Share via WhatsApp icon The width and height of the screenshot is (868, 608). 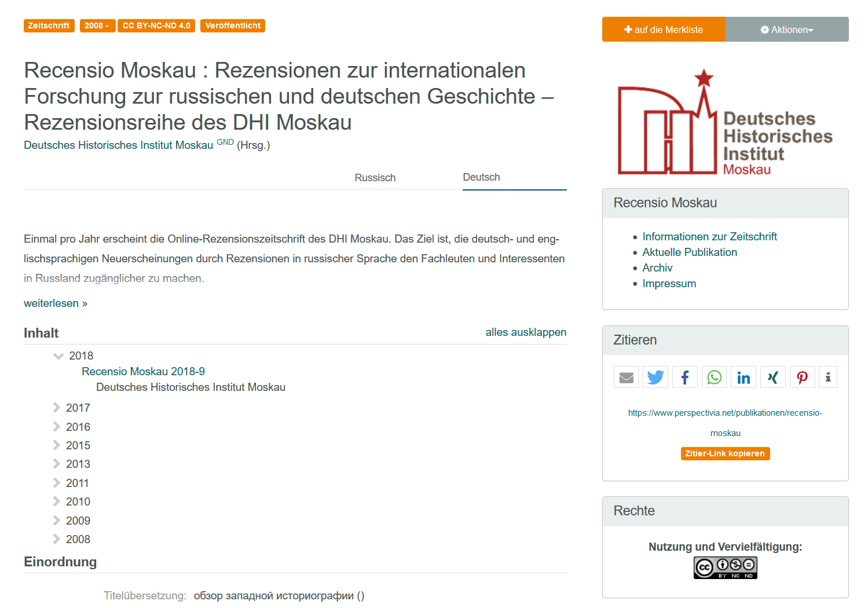point(715,378)
